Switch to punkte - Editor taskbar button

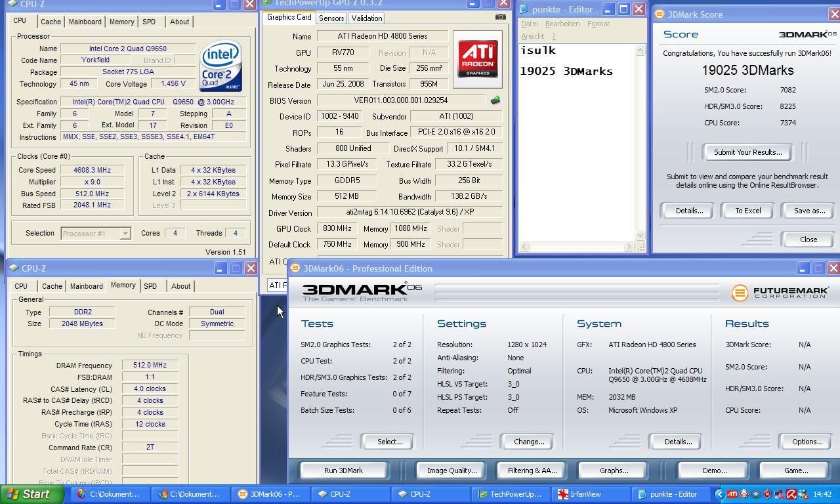tap(671, 494)
